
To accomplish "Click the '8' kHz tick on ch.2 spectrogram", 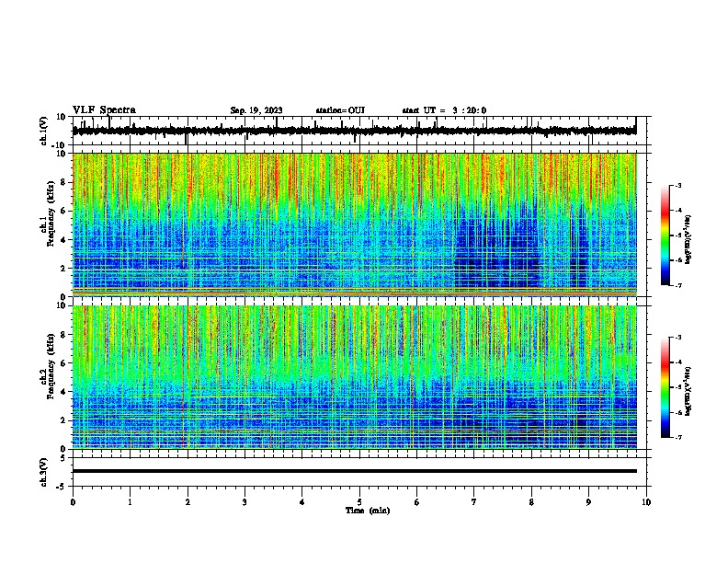I will click(63, 335).
